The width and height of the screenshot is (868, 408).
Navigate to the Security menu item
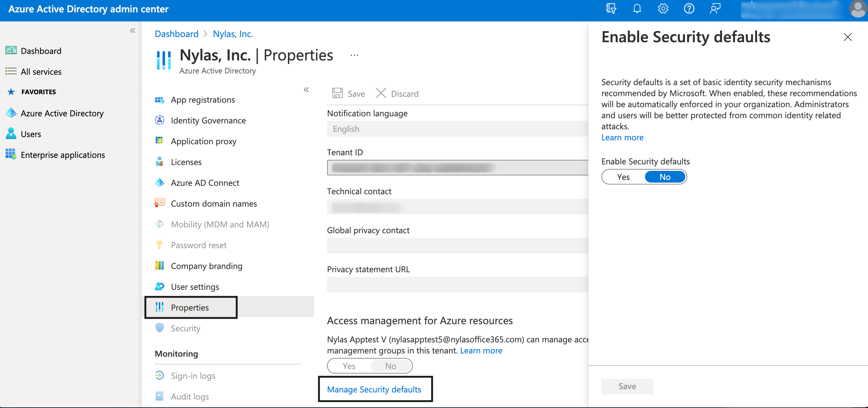185,328
